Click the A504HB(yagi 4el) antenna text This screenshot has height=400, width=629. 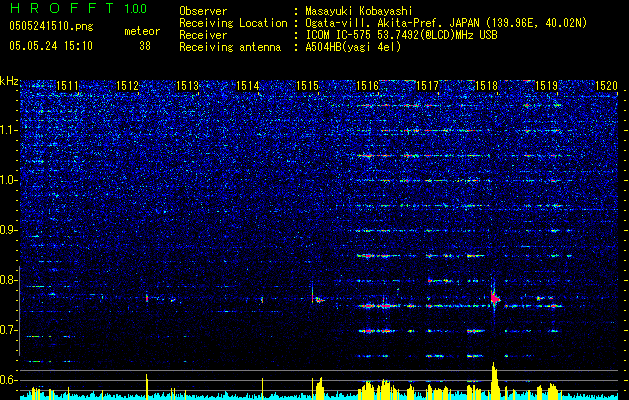click(x=353, y=47)
